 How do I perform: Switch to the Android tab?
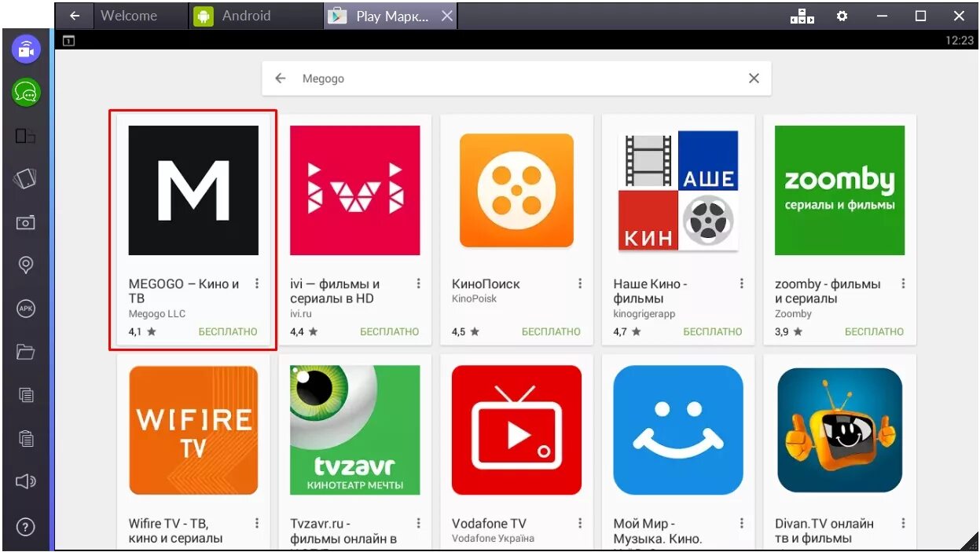coord(257,16)
